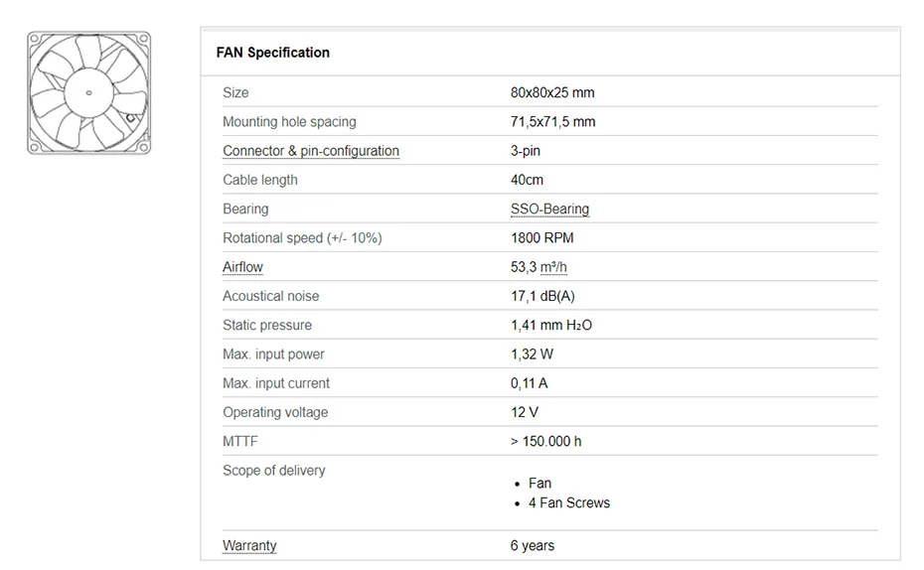
Task: Click the 1,41 mm H₂O pressure value
Action: pos(551,325)
